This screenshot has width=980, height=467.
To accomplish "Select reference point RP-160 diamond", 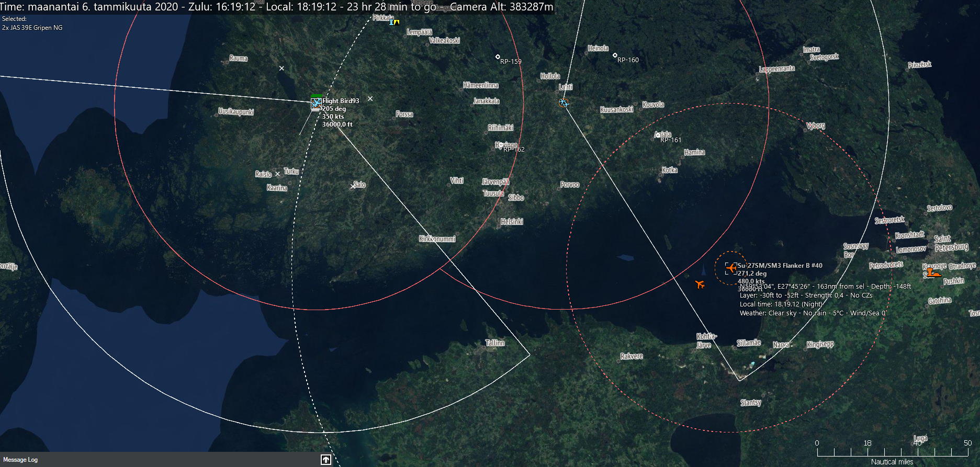I will click(x=615, y=55).
